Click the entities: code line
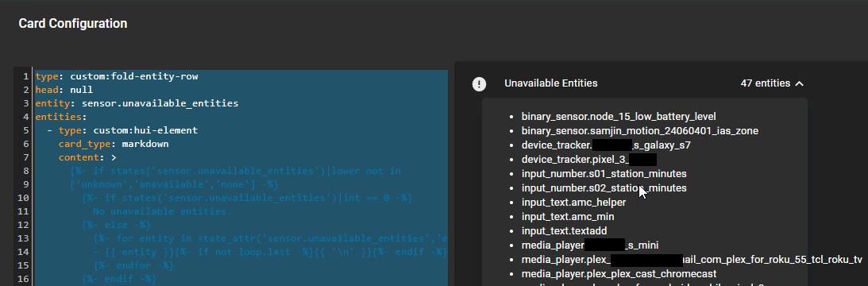 [61, 117]
